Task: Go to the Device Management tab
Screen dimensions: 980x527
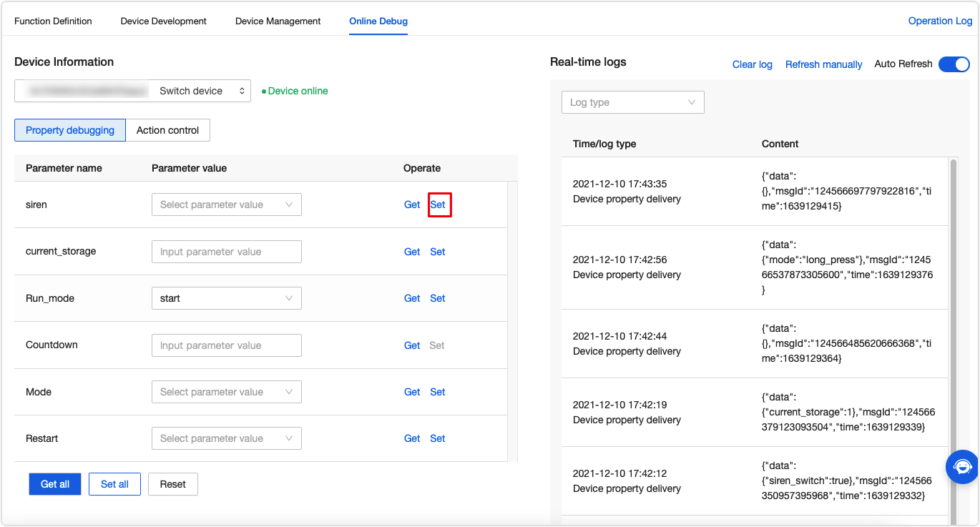Action: (278, 21)
